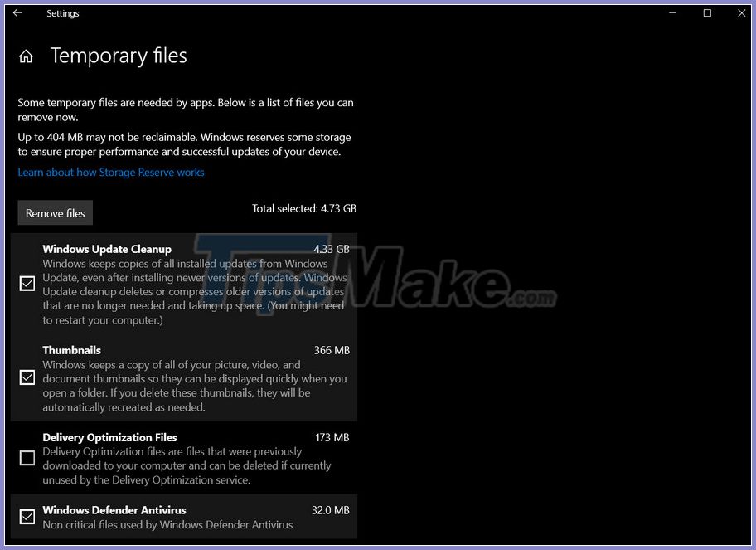Select the Windows Update Cleanup entry
The image size is (756, 550).
click(106, 249)
